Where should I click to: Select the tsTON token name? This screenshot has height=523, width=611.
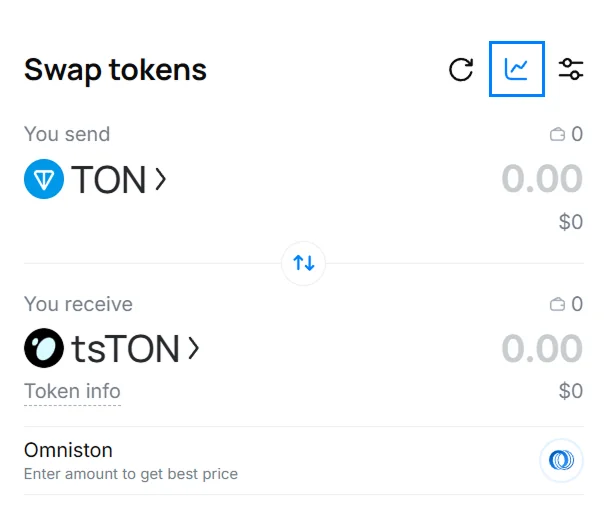[x=125, y=348]
